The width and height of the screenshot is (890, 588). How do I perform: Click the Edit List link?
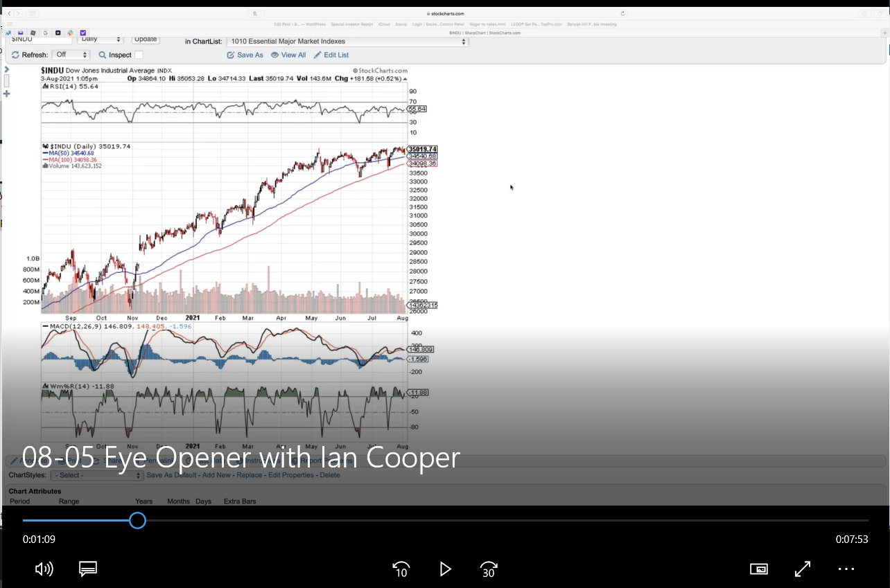click(336, 55)
